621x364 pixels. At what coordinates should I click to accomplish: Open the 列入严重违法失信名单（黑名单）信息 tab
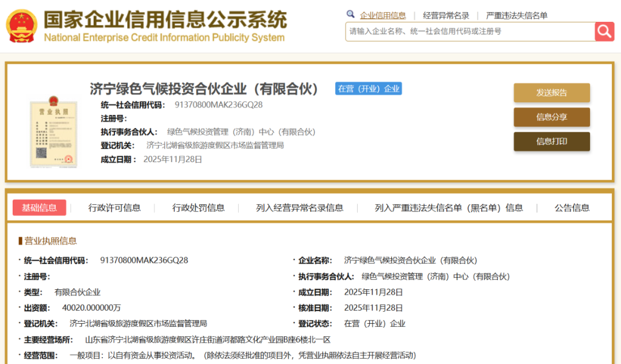click(x=448, y=208)
